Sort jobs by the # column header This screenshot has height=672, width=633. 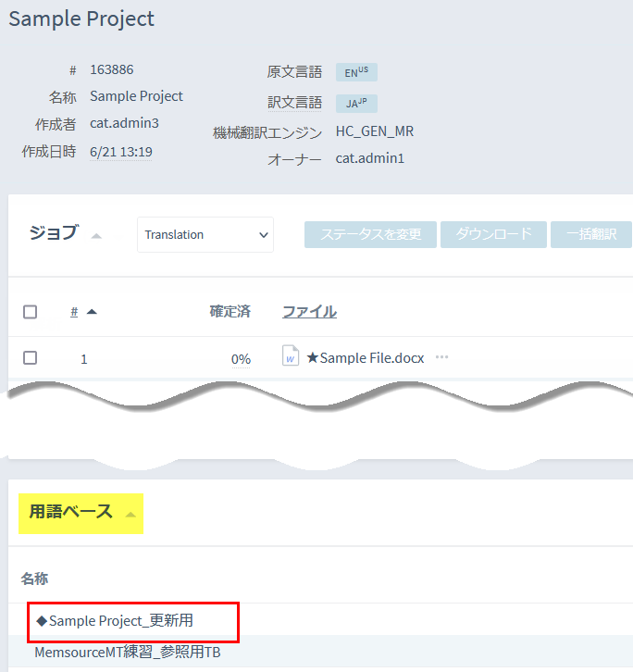coord(74,312)
